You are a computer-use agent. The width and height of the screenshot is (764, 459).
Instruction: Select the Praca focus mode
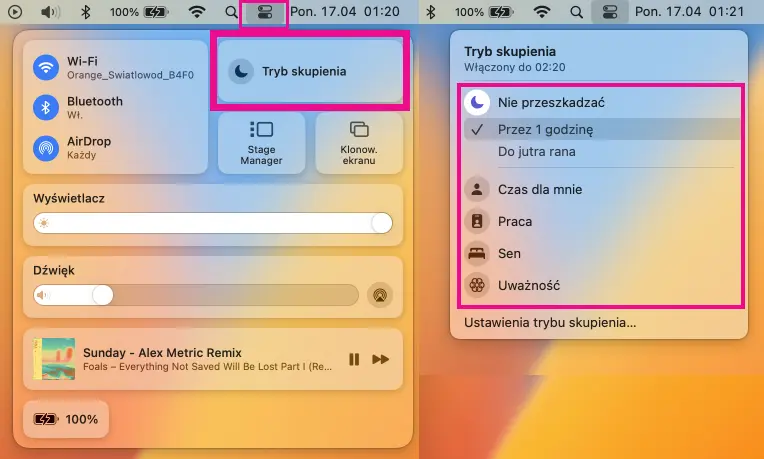click(x=515, y=221)
